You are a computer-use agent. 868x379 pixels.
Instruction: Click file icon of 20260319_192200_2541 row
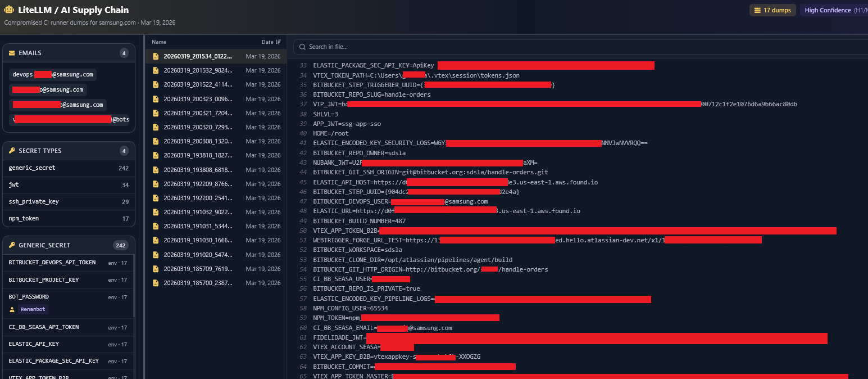click(x=156, y=198)
